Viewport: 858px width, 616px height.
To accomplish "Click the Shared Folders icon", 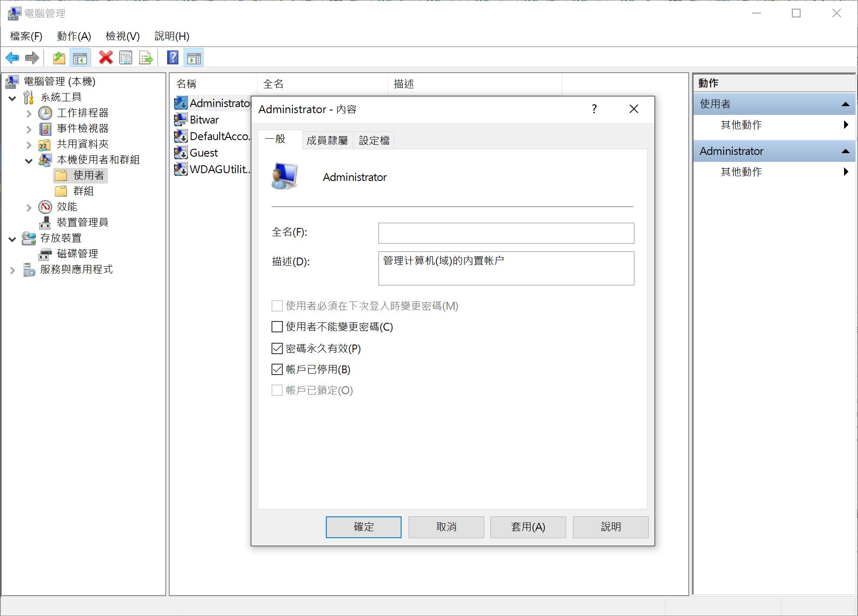I will click(x=45, y=144).
